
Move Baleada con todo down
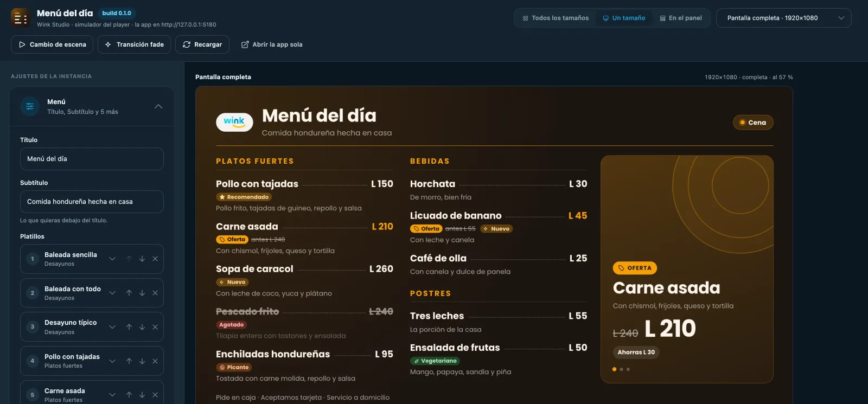[x=142, y=293]
